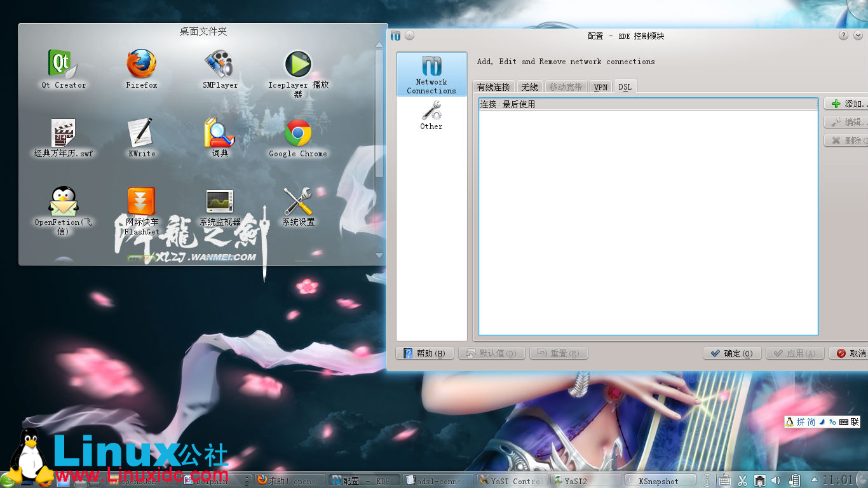Open device notifier tray icon
Viewport: 868px width, 488px height.
[794, 480]
